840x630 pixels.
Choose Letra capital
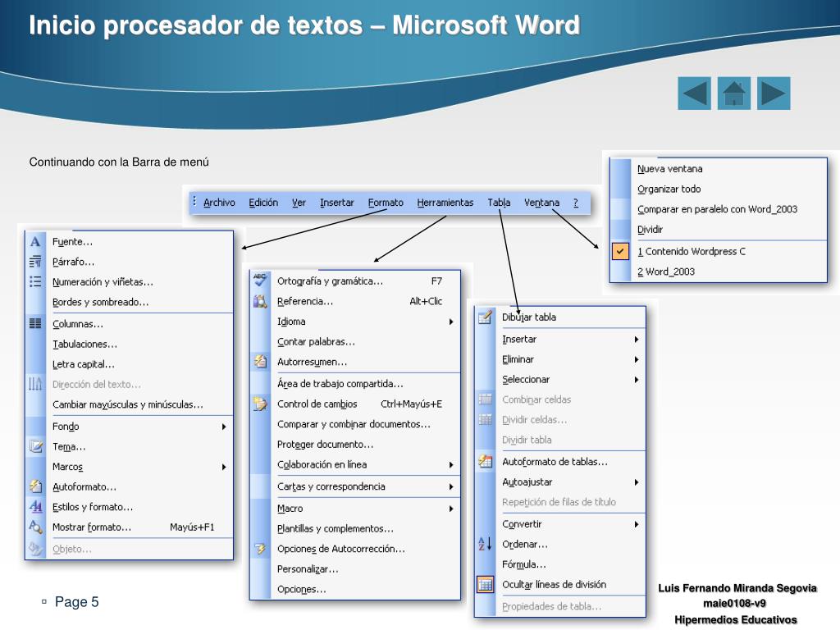(83, 364)
